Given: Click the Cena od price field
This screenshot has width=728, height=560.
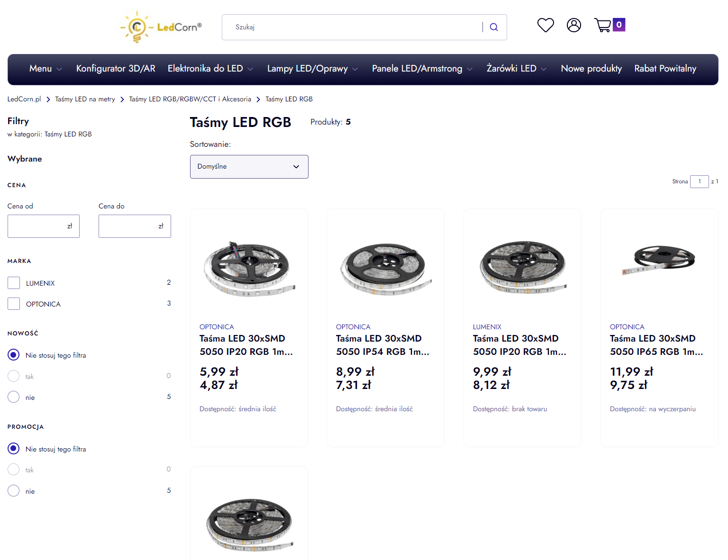Looking at the screenshot, I should 44,226.
